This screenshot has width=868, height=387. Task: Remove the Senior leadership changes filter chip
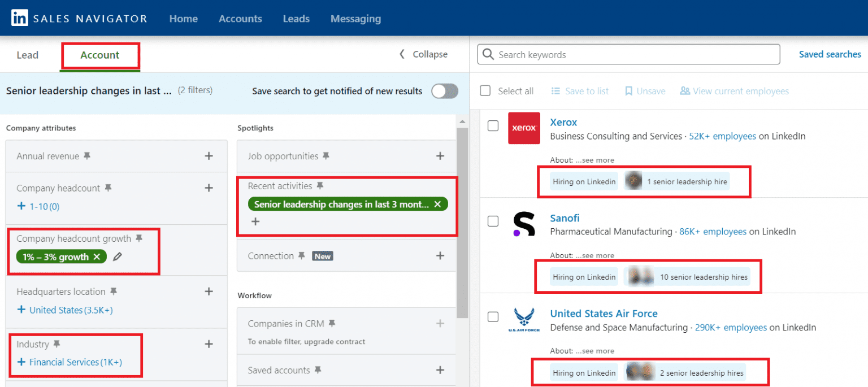point(437,205)
